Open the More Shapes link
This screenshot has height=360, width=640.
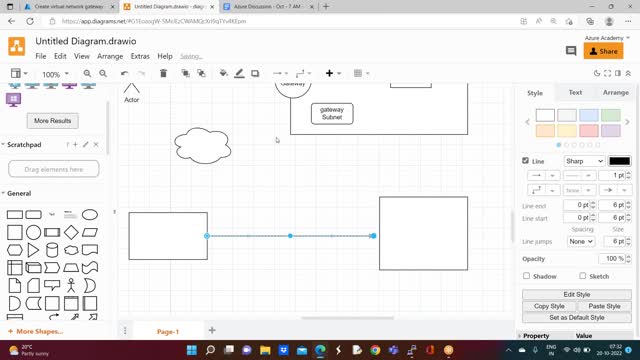click(x=36, y=331)
